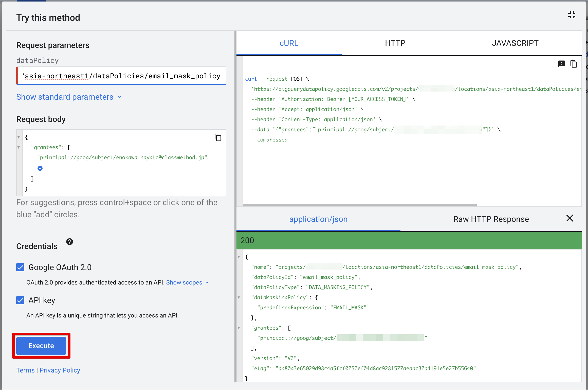Uncheck the Google OAuth 2.0 credential
The width and height of the screenshot is (588, 390).
tap(20, 267)
